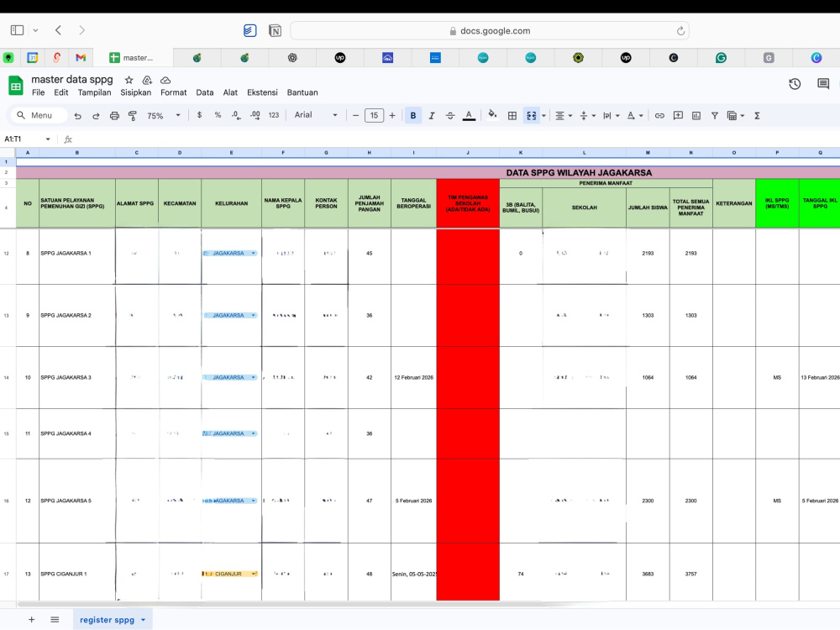Open vertical align dropdown
Screen dimensions: 840x630
click(588, 116)
